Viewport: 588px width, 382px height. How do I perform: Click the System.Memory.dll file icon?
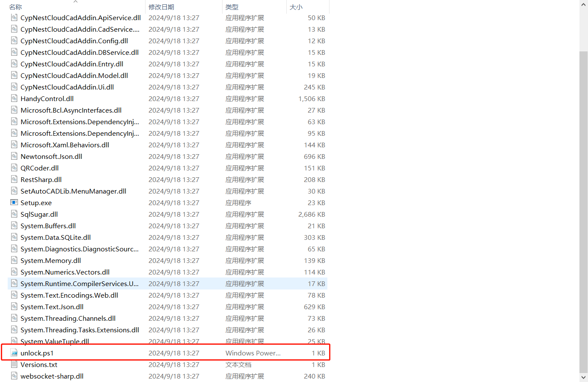(x=14, y=260)
